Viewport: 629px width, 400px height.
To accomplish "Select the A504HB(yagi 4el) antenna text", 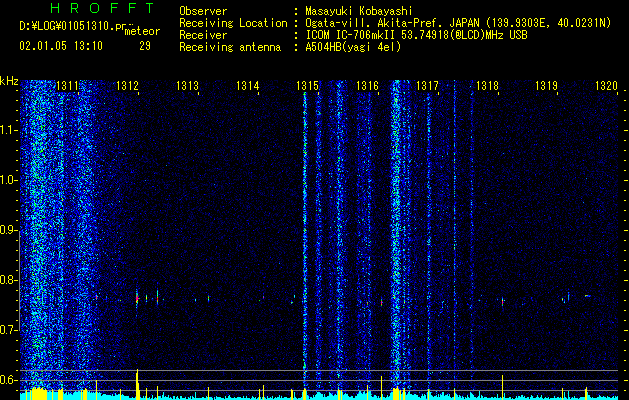I will pyautogui.click(x=353, y=47).
